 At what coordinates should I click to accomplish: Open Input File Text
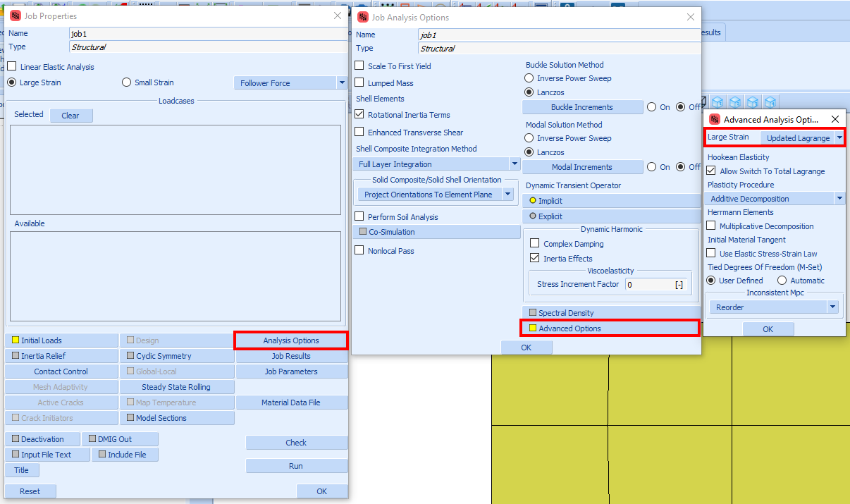pos(48,455)
